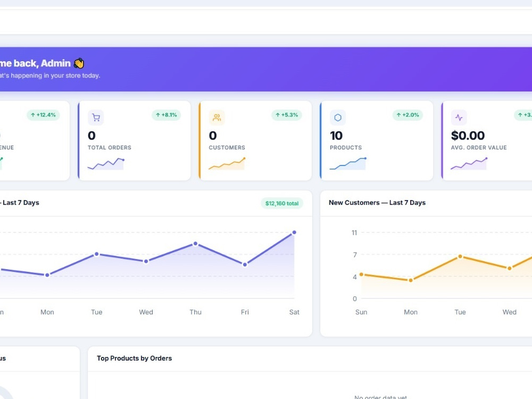The width and height of the screenshot is (532, 399).
Task: Click the Customers orange sparkline
Action: (227, 163)
